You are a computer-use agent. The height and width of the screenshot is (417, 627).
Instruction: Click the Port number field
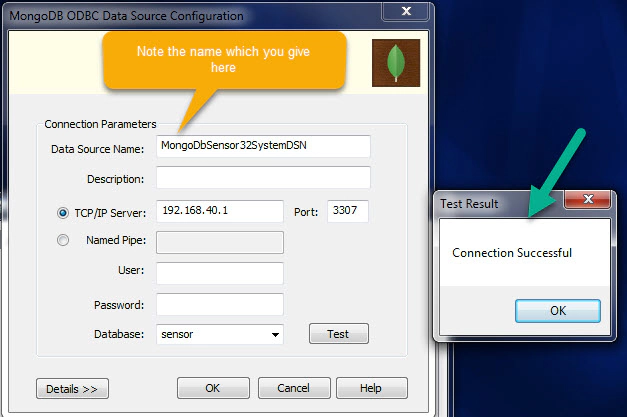[347, 211]
